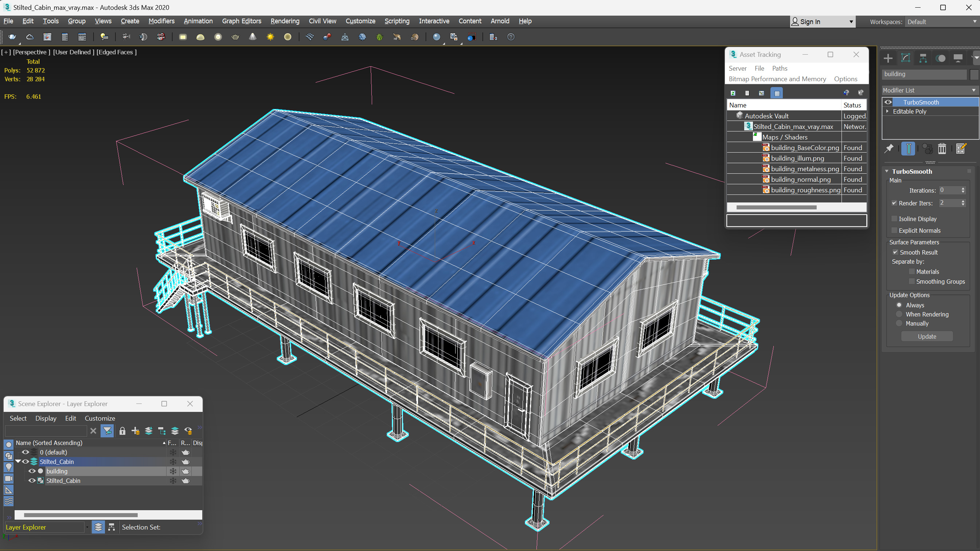Click the lock icon in Scene Explorer

[122, 431]
